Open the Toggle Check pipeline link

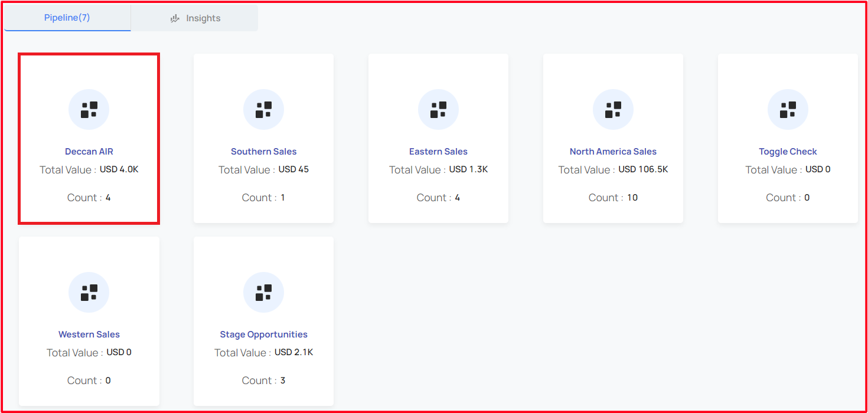(788, 152)
